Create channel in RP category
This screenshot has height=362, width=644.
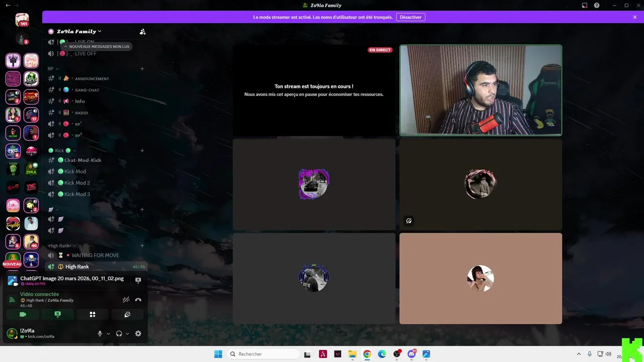(142, 68)
